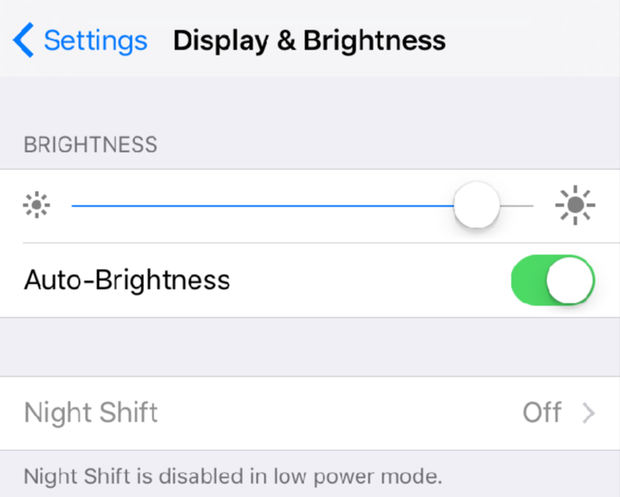Click the Night Shift disclosure chevron
The height and width of the screenshot is (497, 620).
(589, 413)
